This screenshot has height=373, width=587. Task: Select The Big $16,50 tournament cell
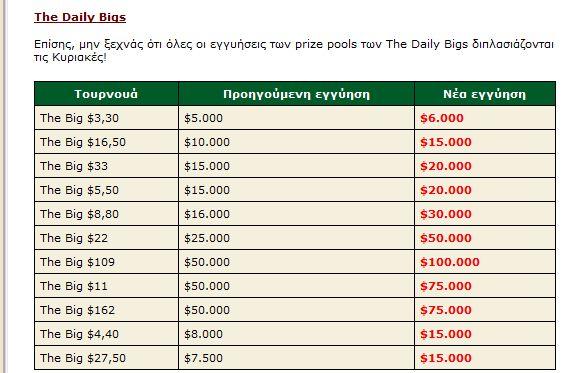[x=106, y=142]
